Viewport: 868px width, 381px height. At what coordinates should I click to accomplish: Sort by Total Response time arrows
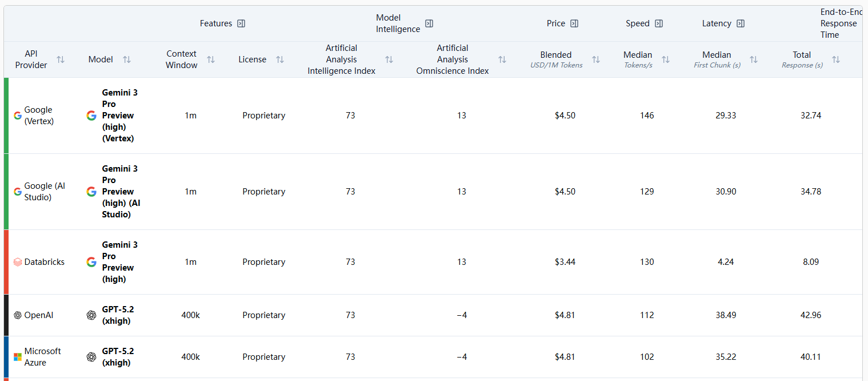point(836,59)
